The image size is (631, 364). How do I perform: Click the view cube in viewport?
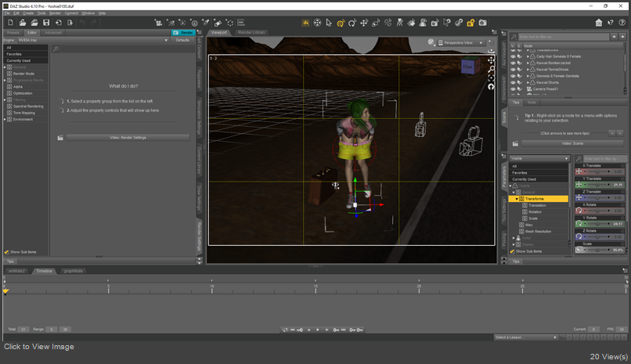coord(471,66)
